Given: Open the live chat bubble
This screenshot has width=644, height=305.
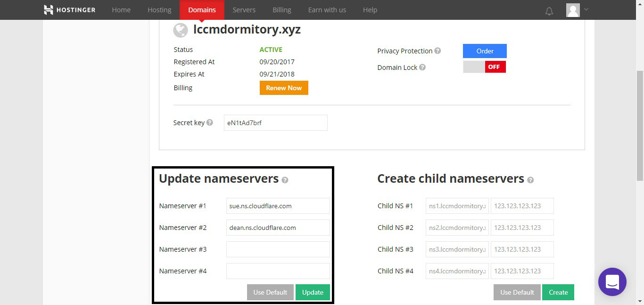Looking at the screenshot, I should (612, 282).
